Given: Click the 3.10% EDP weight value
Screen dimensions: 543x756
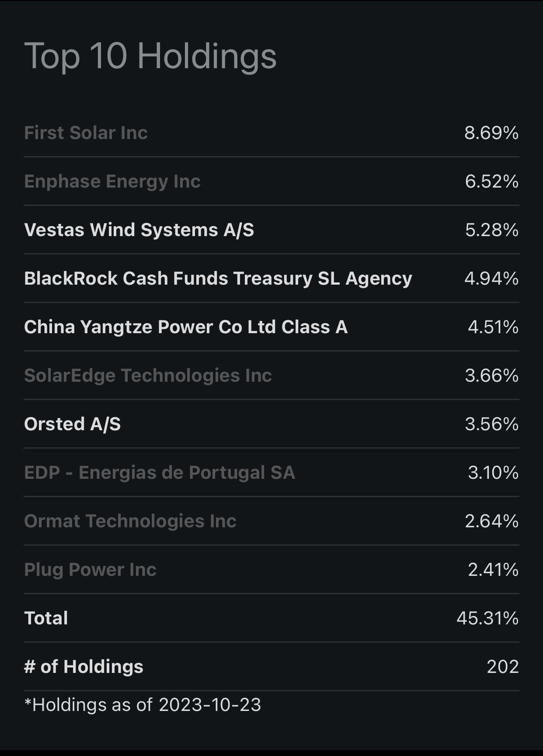Looking at the screenshot, I should point(493,473).
